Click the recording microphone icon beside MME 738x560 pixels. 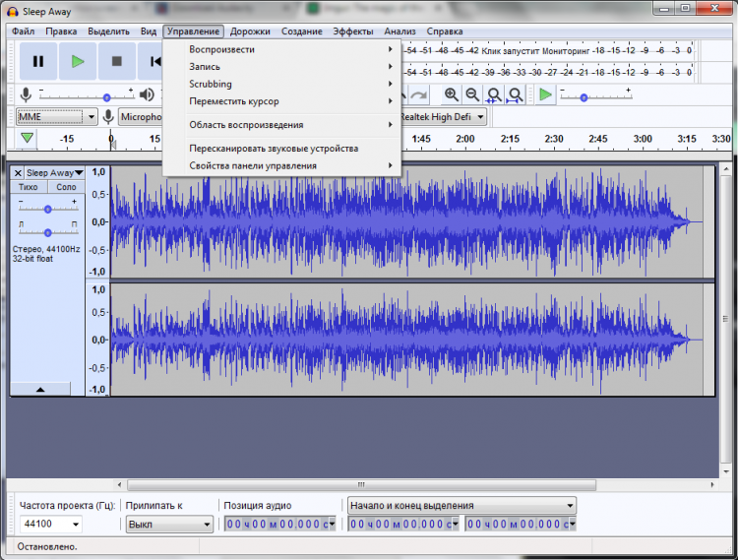[108, 117]
